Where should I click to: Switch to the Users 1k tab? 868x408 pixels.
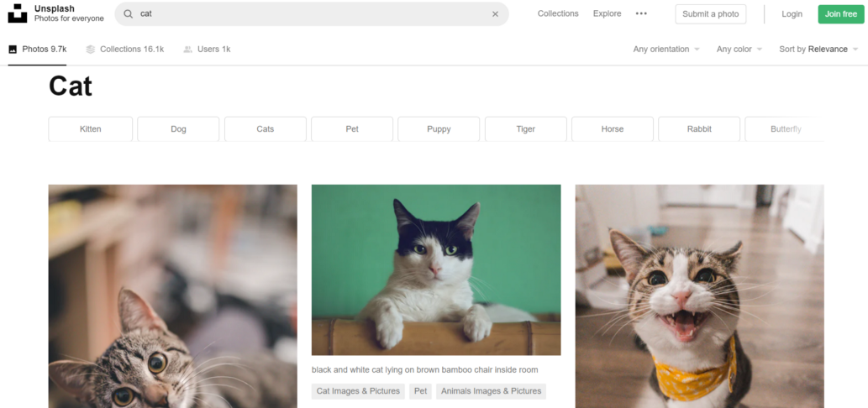click(207, 50)
